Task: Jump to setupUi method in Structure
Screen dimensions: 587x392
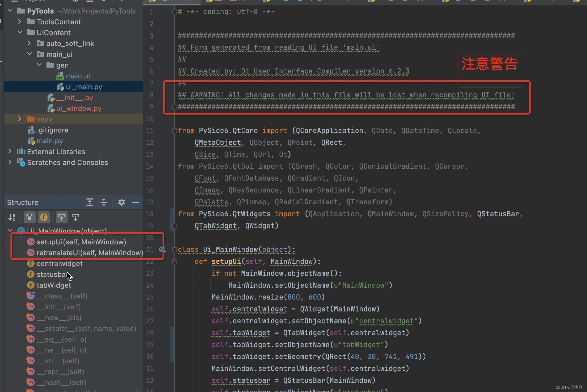Action: tap(81, 242)
